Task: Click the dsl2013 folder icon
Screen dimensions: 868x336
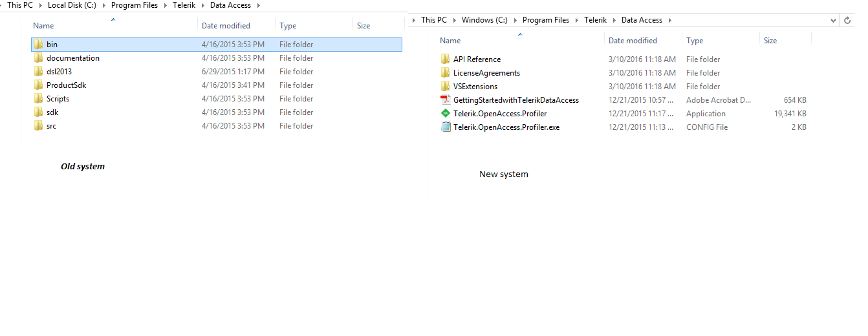Action: (38, 72)
